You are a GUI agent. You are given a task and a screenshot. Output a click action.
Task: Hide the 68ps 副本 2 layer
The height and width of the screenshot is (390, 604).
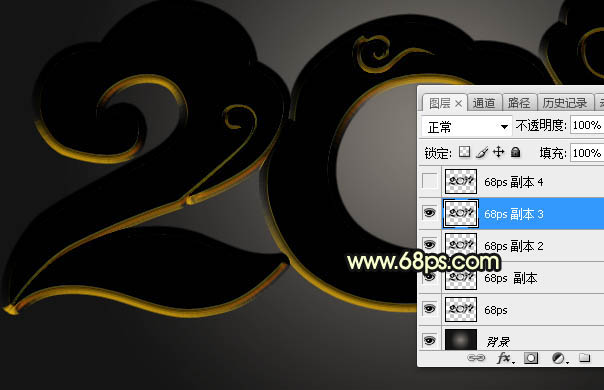pos(430,245)
